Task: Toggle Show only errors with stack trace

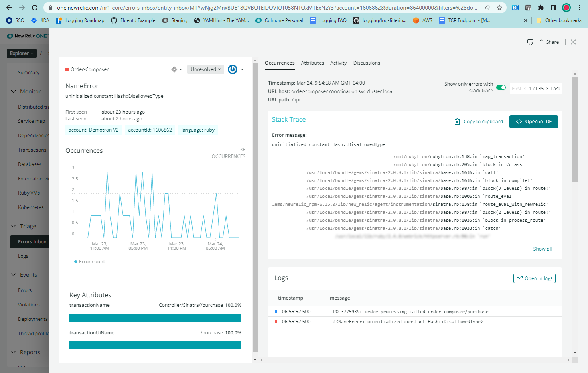Action: tap(501, 87)
